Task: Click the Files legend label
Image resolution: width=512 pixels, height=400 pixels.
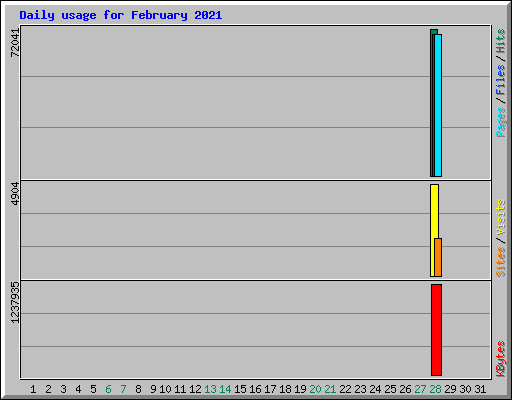Action: click(x=500, y=79)
